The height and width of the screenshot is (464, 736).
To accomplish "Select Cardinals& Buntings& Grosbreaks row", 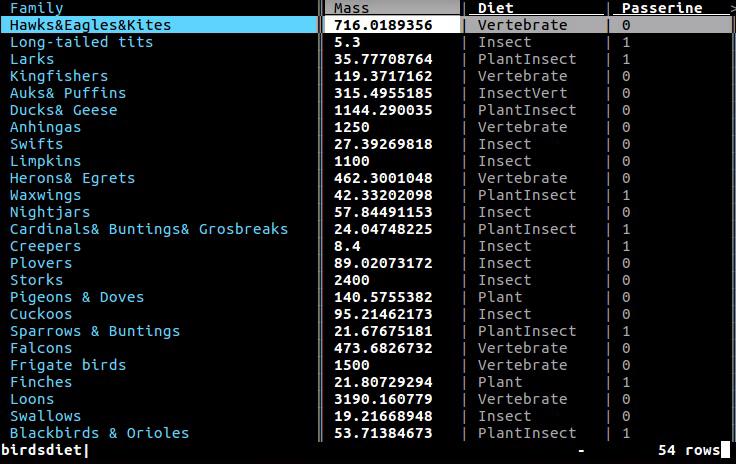I will tap(366, 229).
